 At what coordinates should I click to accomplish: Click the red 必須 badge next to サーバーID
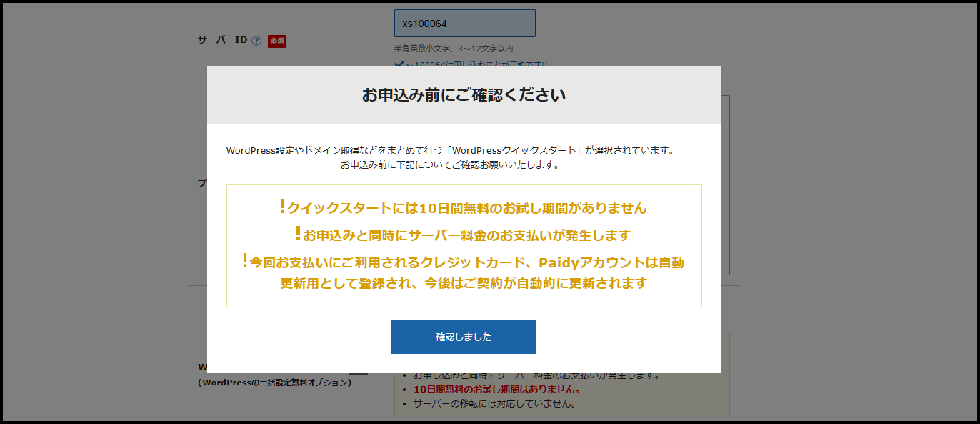point(277,41)
